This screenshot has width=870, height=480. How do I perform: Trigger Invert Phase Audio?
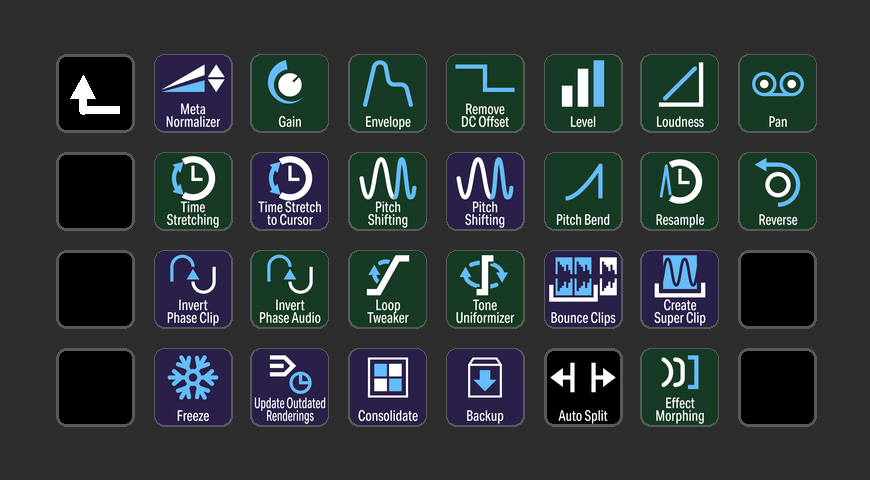coord(290,289)
